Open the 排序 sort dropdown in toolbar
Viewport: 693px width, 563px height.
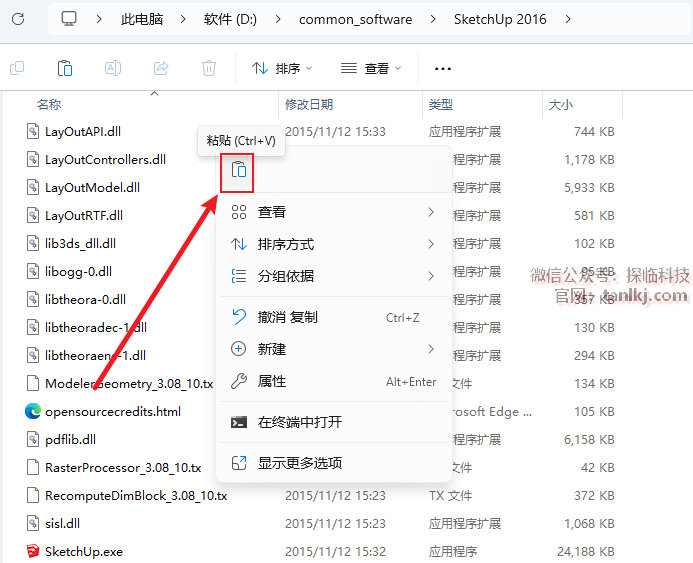pyautogui.click(x=282, y=68)
